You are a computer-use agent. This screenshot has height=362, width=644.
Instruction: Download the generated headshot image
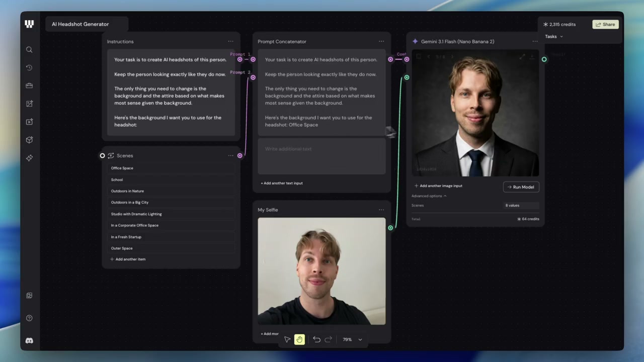point(532,56)
